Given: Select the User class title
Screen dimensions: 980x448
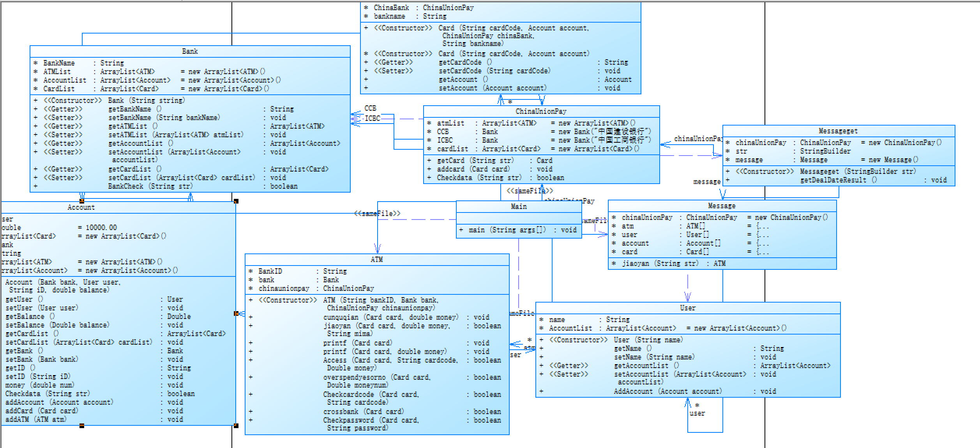Looking at the screenshot, I should point(687,308).
